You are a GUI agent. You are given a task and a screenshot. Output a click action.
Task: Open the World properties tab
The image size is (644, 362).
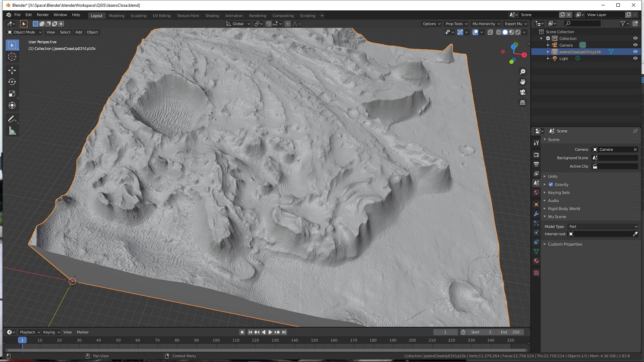point(536,193)
